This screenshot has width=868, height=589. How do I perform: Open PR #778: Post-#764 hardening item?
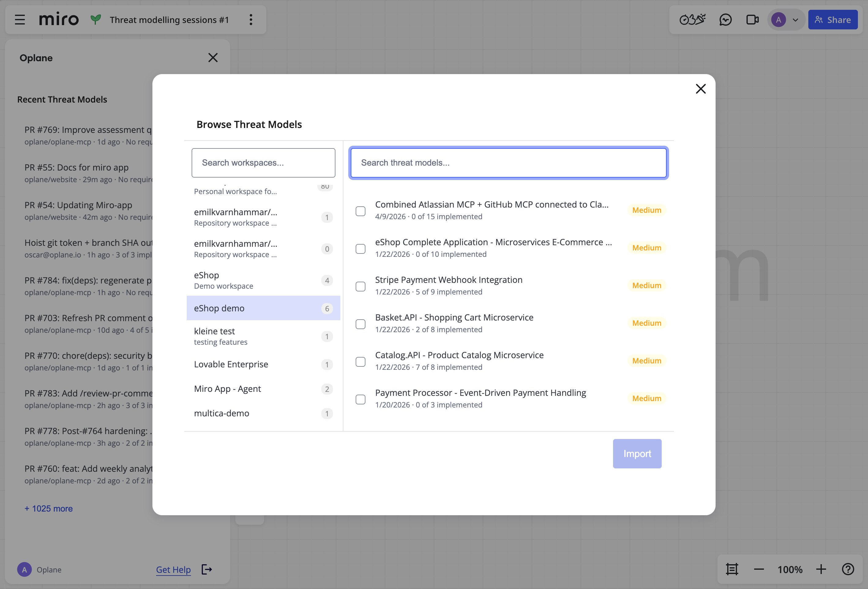click(88, 437)
